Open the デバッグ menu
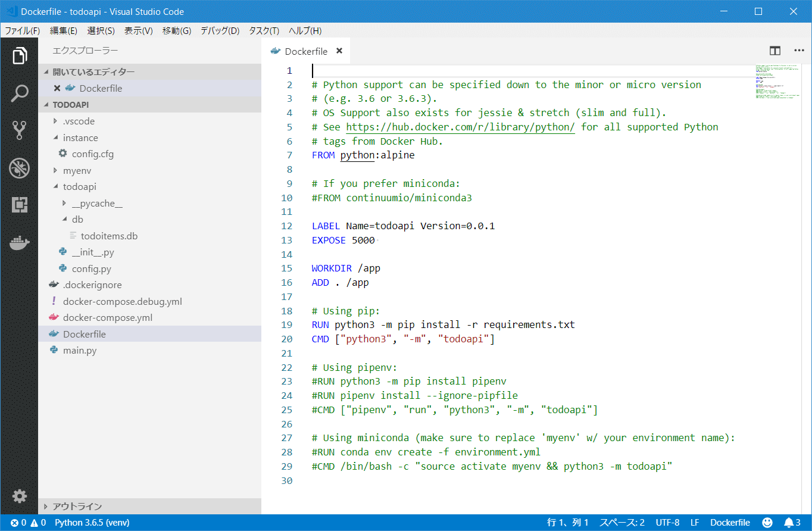The width and height of the screenshot is (812, 531). pyautogui.click(x=219, y=30)
